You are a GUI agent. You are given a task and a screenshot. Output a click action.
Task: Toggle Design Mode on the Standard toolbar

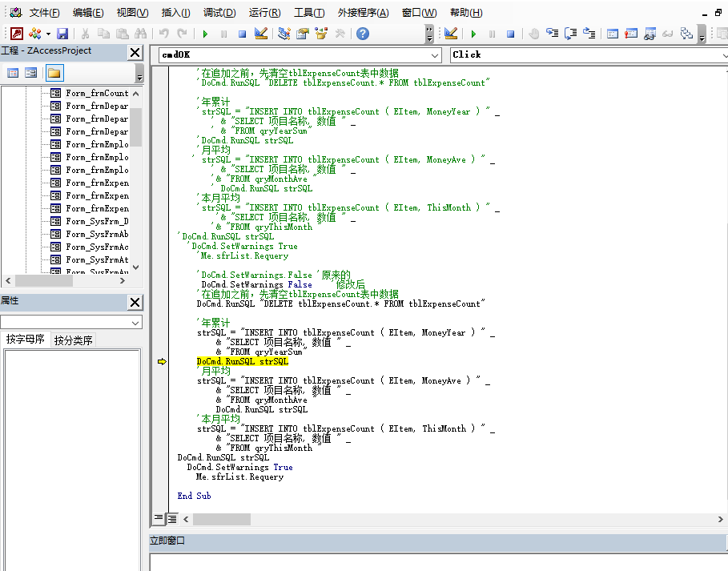click(x=261, y=34)
